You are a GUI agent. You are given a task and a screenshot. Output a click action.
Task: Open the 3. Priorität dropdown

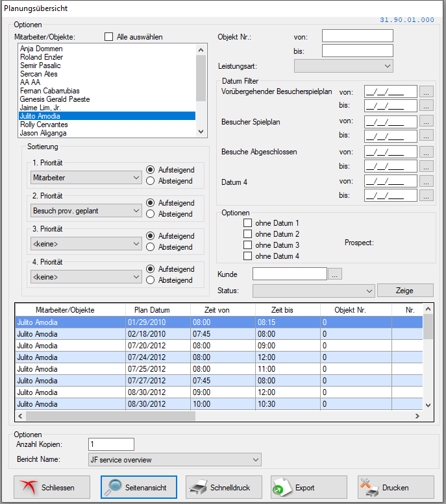86,244
